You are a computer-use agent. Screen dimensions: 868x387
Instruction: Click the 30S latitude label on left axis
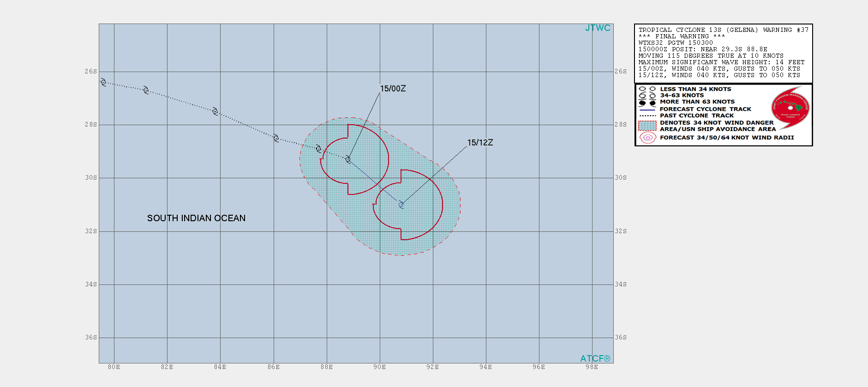pos(91,178)
